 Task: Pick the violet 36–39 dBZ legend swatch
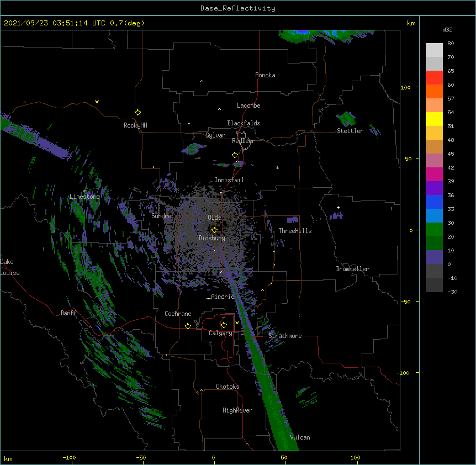434,188
